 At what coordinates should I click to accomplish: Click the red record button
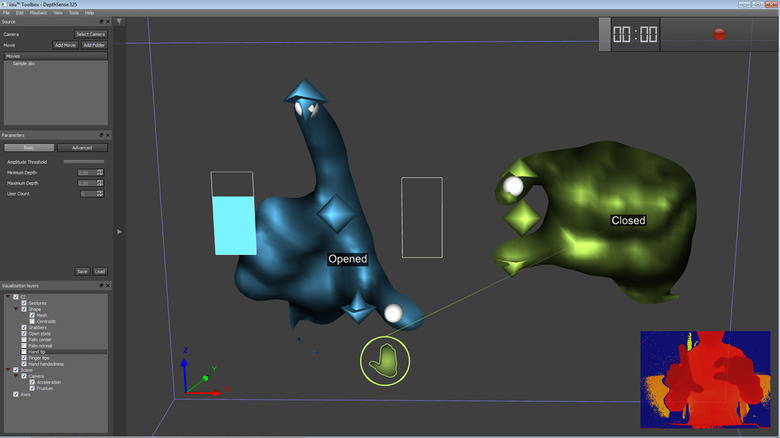point(719,34)
